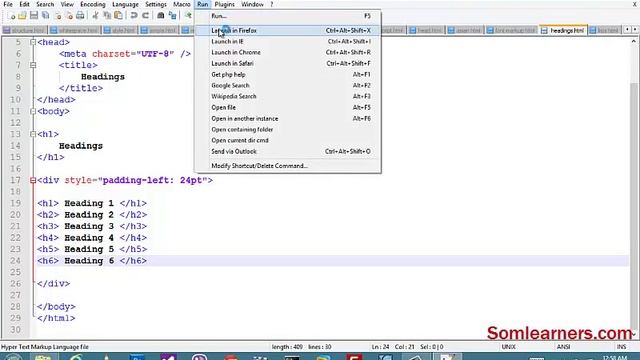Choose Google Search menu entry
The image size is (640, 360).
pyautogui.click(x=288, y=85)
